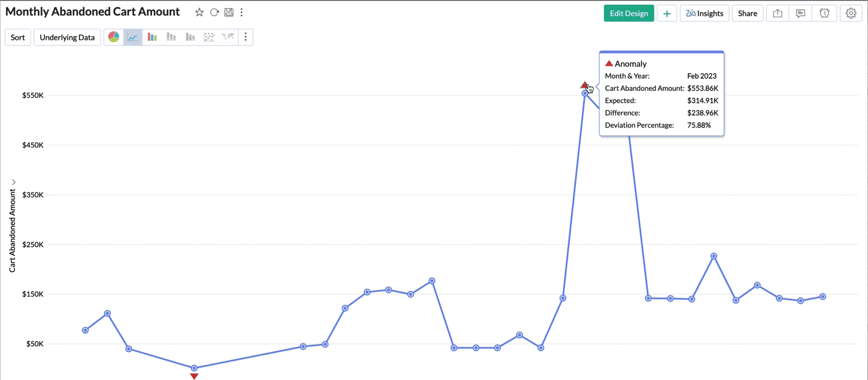Image resolution: width=868 pixels, height=380 pixels.
Task: Select the line chart type
Action: 133,37
